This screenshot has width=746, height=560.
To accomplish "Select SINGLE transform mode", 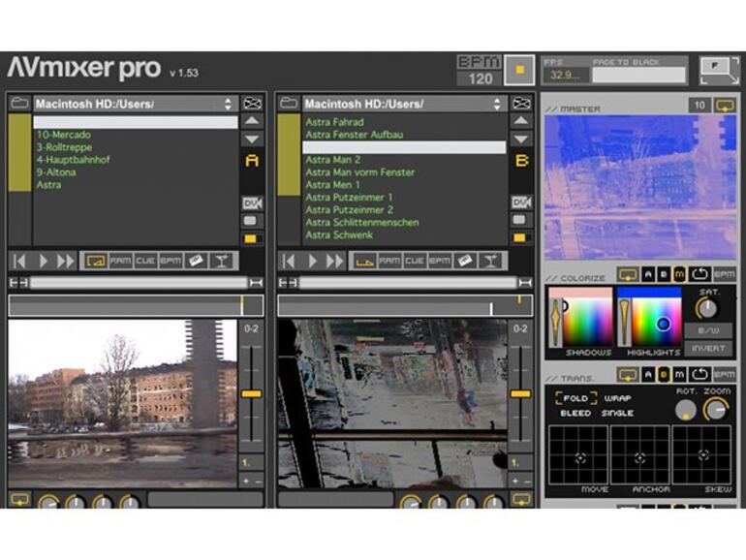I will click(x=617, y=413).
